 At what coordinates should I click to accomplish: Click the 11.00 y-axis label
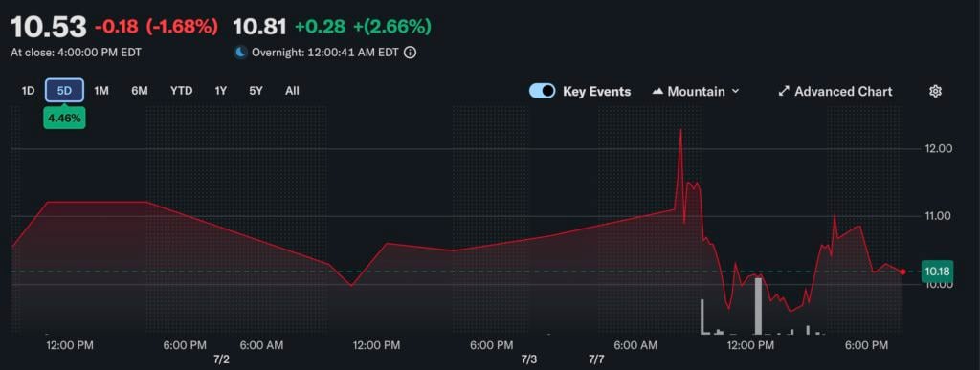click(938, 216)
